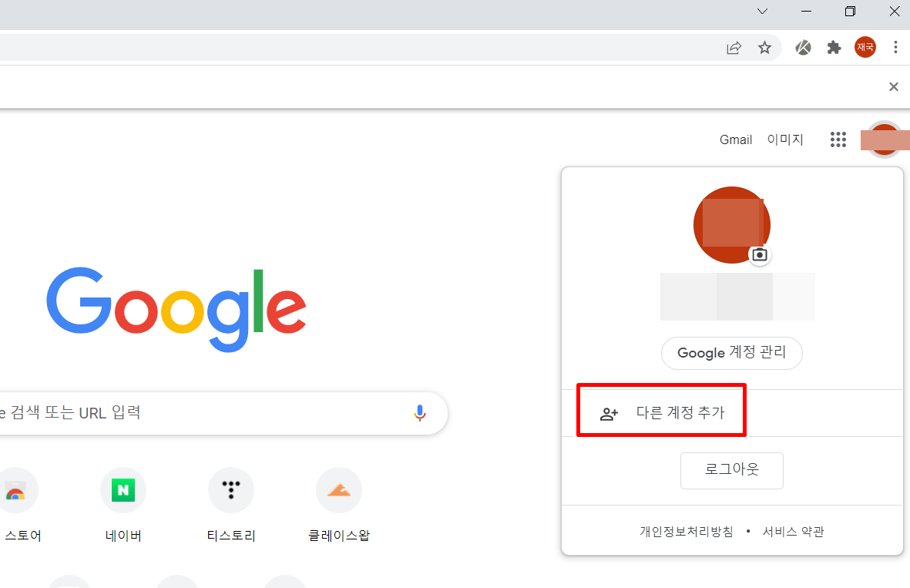Minimize the Chrome window
The height and width of the screenshot is (588, 910).
pyautogui.click(x=806, y=12)
